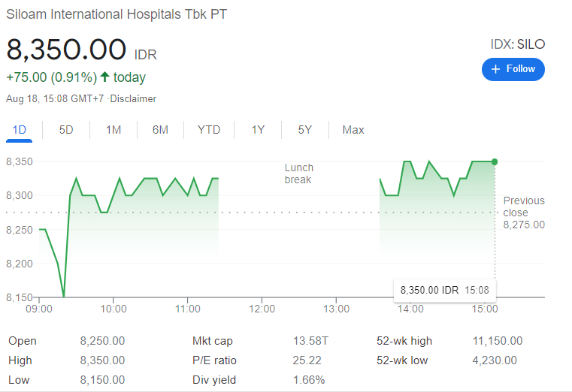Click the Lunch break label on chart
The width and height of the screenshot is (572, 392).
pyautogui.click(x=298, y=173)
